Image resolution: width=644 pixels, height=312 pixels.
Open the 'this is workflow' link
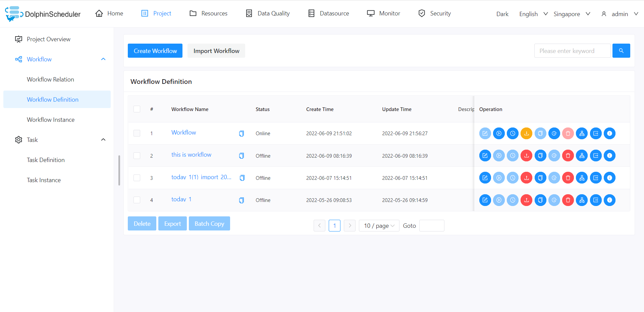(x=191, y=155)
